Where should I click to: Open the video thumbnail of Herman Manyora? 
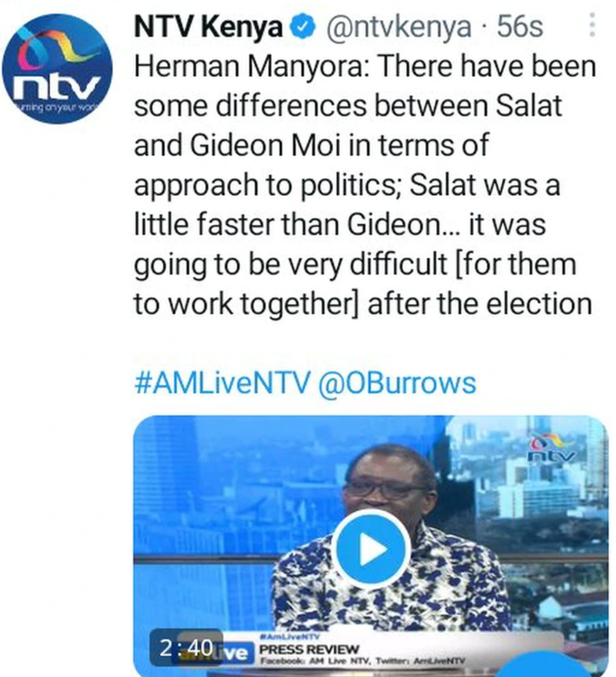click(370, 546)
